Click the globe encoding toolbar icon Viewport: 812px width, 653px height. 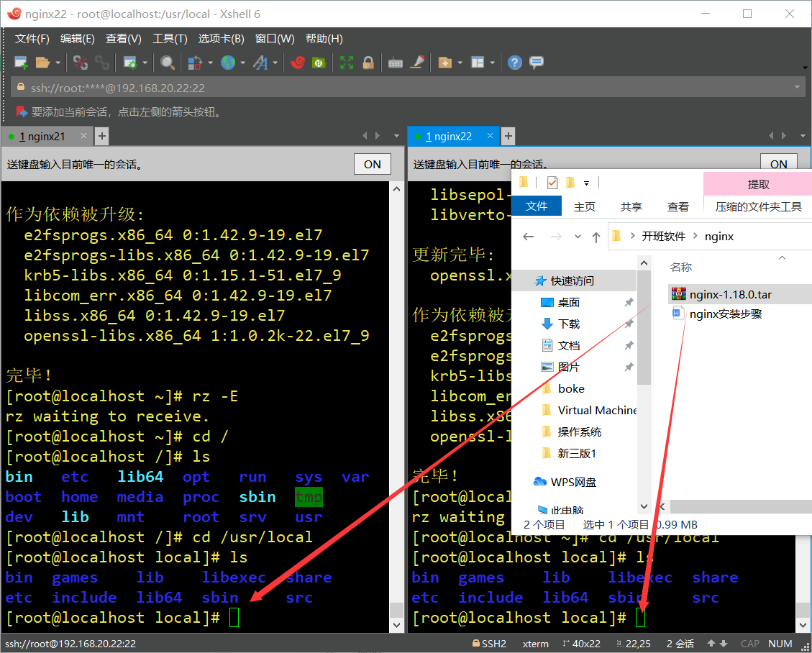tap(228, 63)
